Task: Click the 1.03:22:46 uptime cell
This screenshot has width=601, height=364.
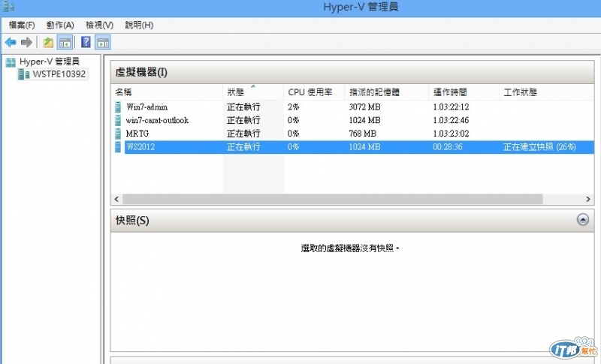Action: tap(451, 120)
